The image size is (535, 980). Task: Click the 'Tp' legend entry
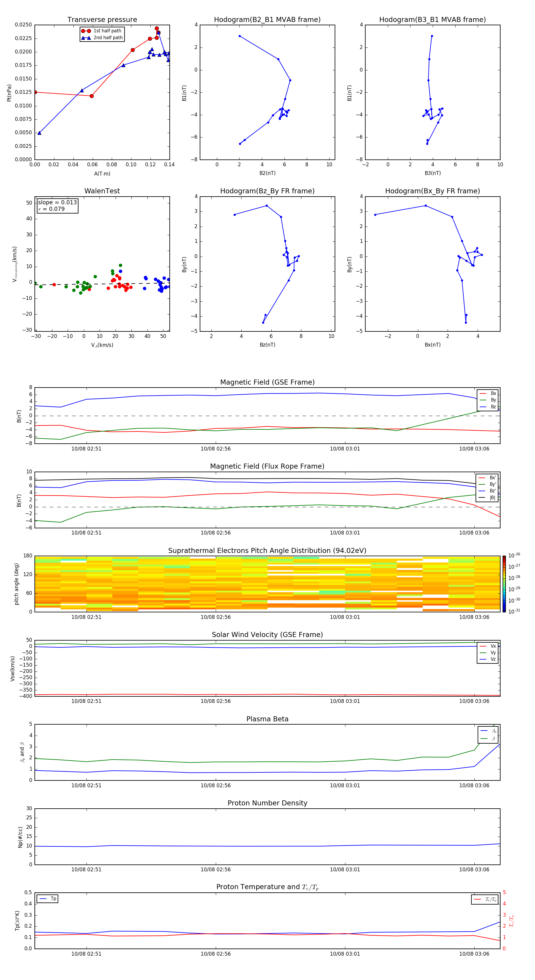48,899
